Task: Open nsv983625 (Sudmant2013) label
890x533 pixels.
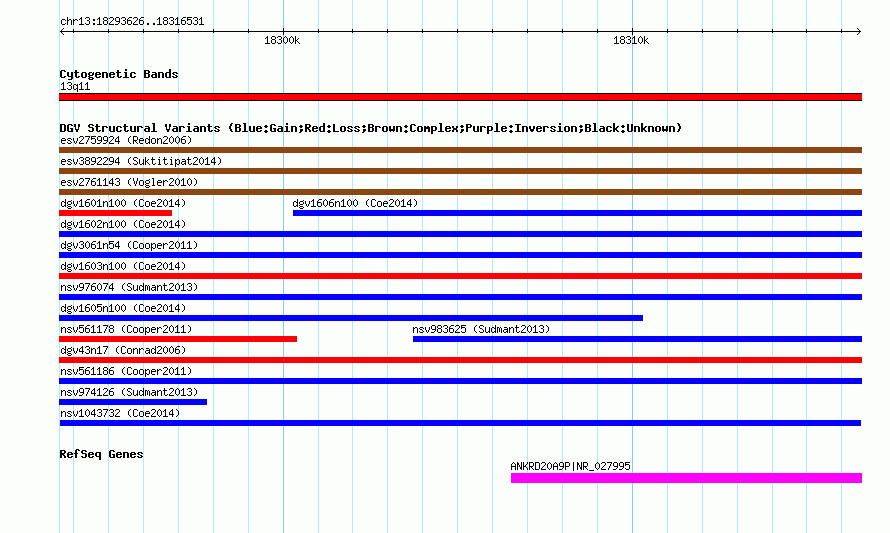Action: point(481,329)
